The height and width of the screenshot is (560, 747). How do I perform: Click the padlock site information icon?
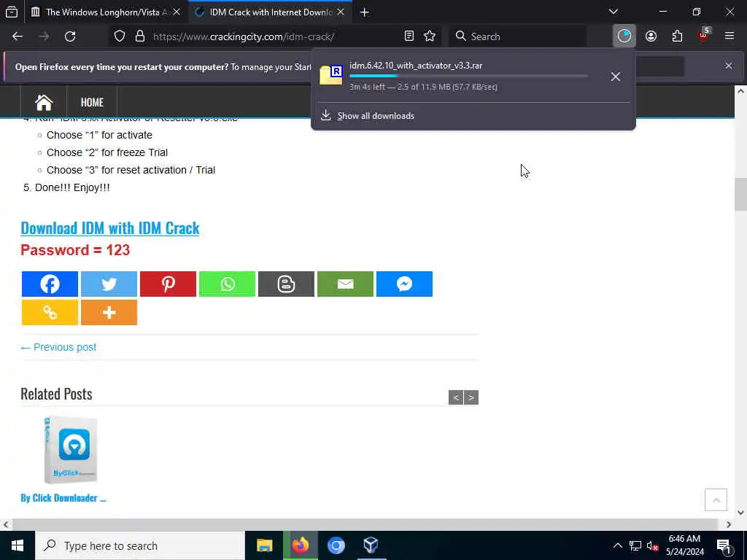pyautogui.click(x=139, y=36)
